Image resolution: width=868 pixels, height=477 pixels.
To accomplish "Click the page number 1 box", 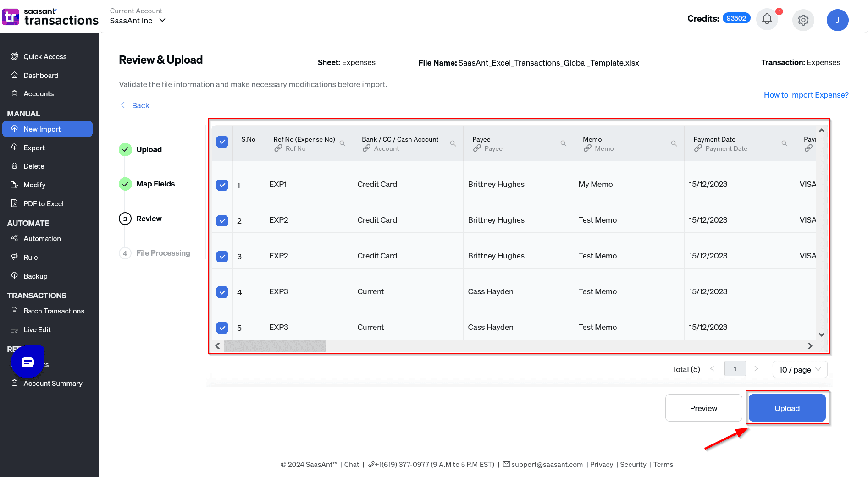I will click(x=735, y=369).
